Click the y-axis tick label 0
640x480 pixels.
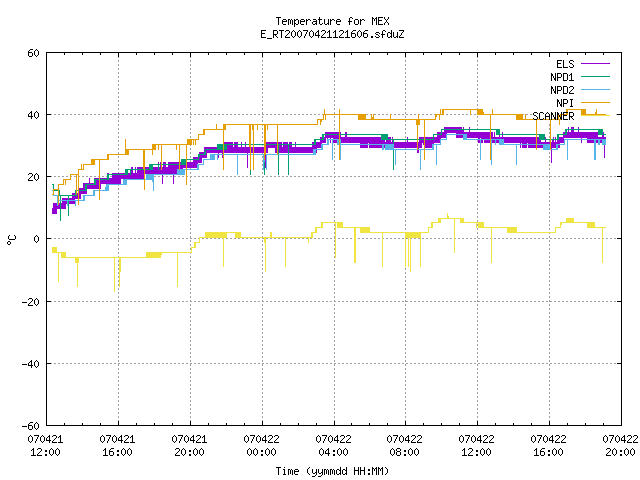37,239
